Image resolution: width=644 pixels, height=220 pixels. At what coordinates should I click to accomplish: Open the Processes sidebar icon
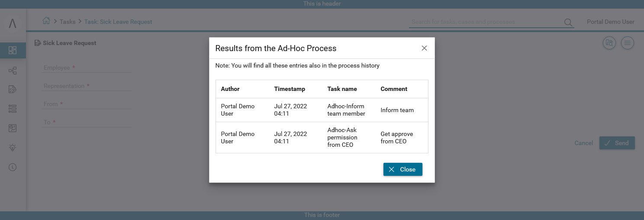point(13,71)
